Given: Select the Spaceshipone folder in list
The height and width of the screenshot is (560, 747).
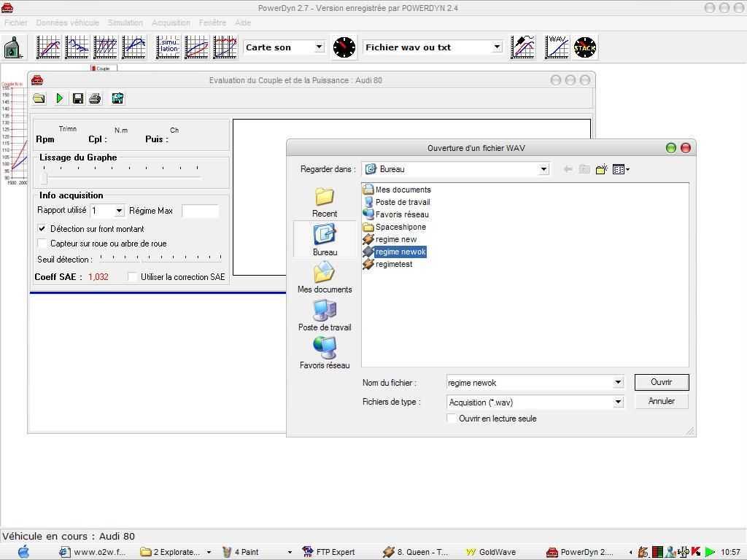Looking at the screenshot, I should click(x=395, y=227).
